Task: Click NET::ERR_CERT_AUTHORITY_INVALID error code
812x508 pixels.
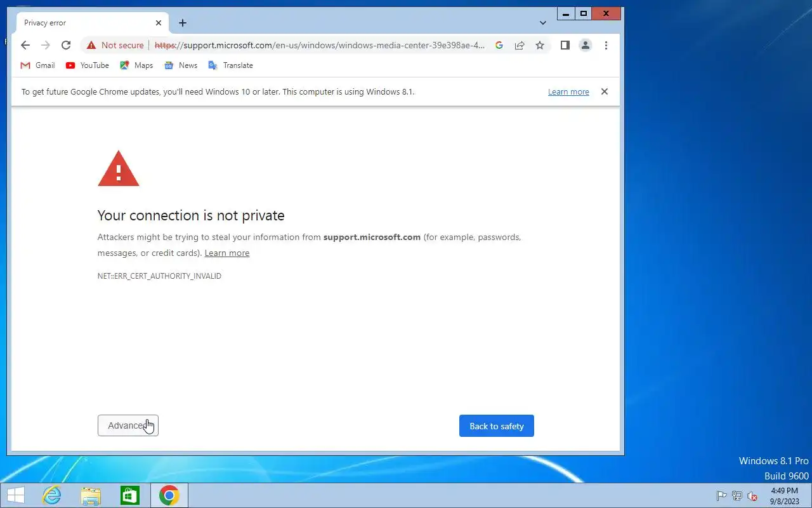Action: pos(159,276)
